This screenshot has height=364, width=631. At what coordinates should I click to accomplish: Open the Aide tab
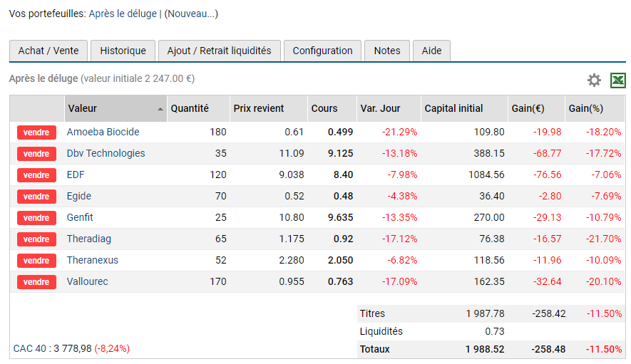click(x=431, y=51)
